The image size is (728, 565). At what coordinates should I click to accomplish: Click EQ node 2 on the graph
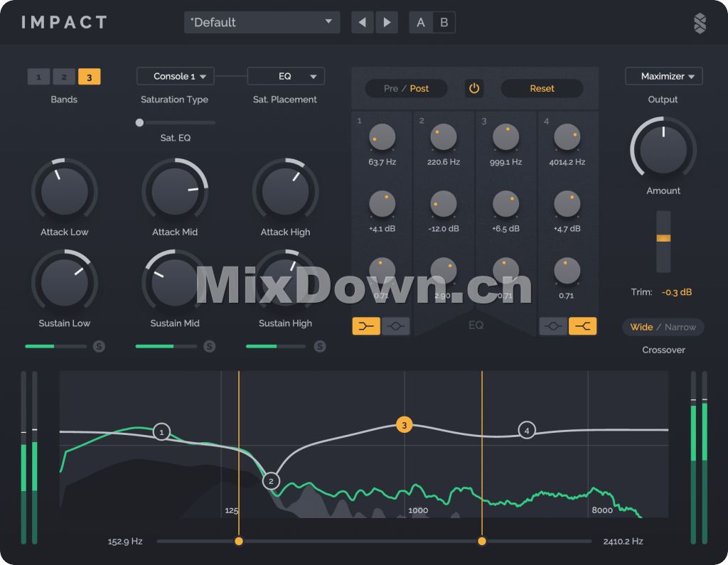(271, 481)
